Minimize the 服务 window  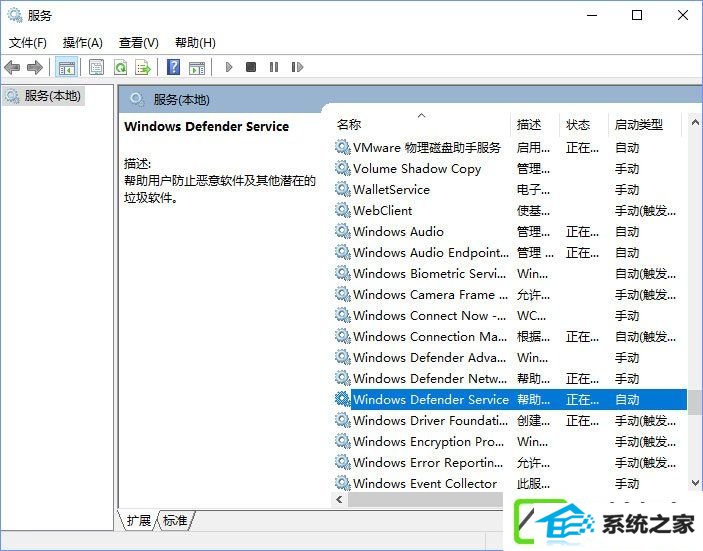(x=592, y=15)
